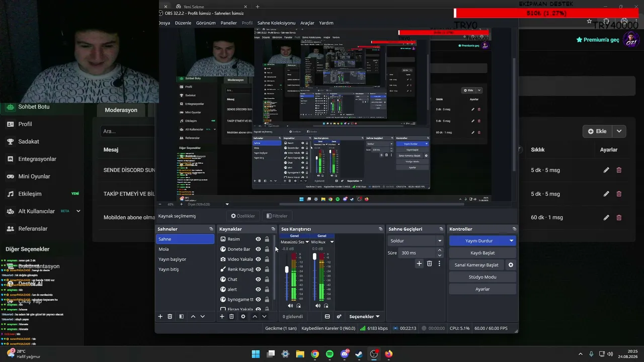Open the Yardım menu in OBS
644x362 pixels.
click(326, 23)
